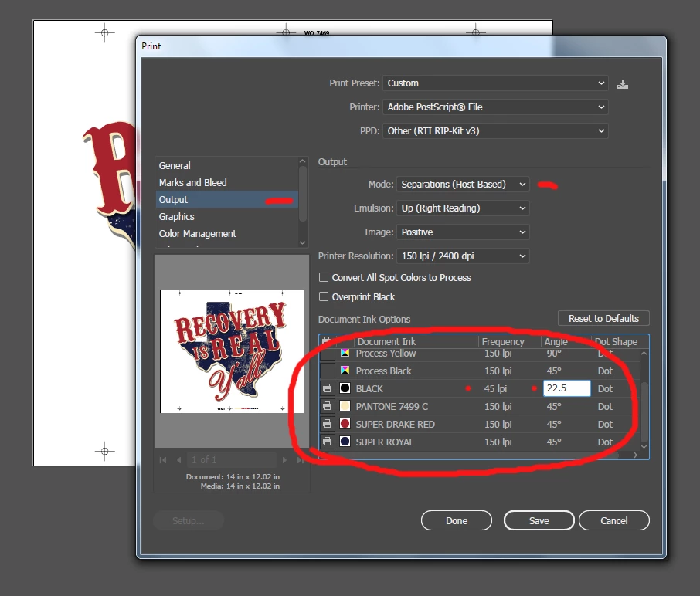Toggle printer icon for BLACK ink
The width and height of the screenshot is (700, 596).
(328, 388)
